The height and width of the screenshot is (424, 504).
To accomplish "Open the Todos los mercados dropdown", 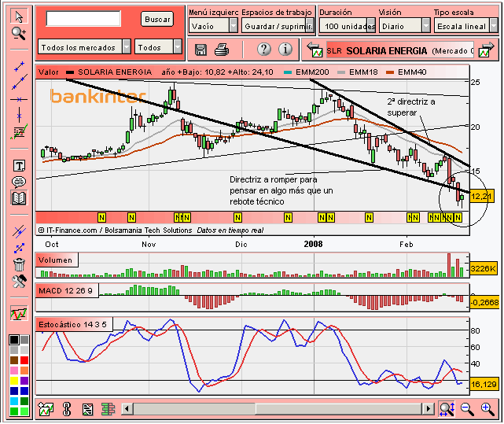I will (x=84, y=47).
